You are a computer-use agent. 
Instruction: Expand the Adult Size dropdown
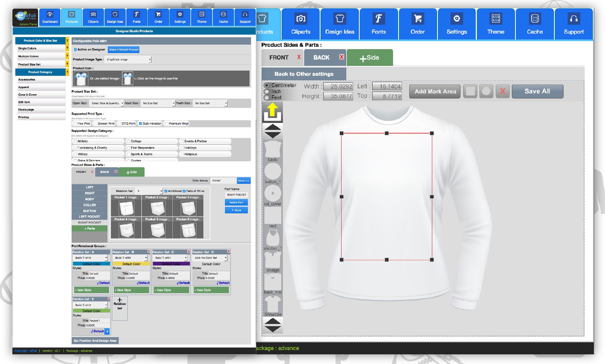pyautogui.click(x=158, y=103)
